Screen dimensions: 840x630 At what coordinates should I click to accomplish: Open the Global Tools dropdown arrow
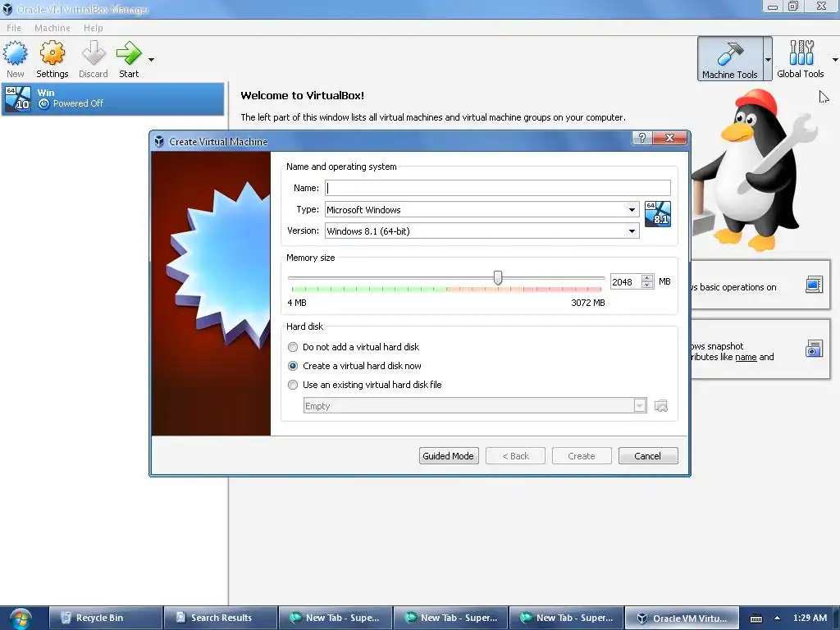(x=834, y=59)
